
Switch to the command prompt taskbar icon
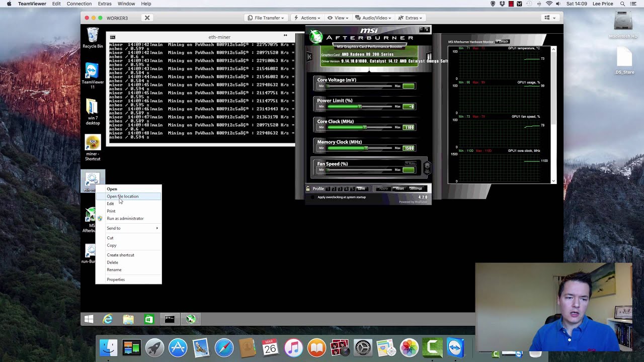click(170, 319)
